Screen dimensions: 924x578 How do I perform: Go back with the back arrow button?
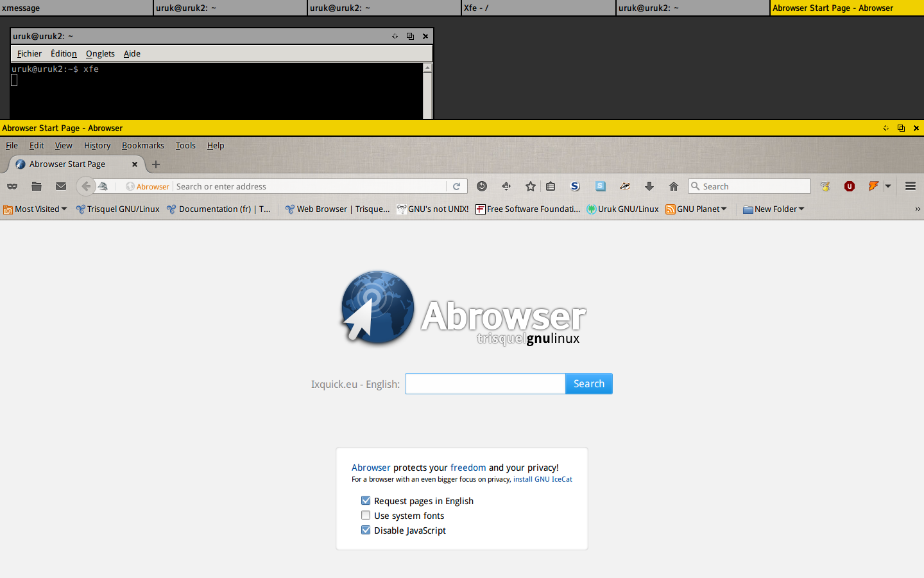pos(86,186)
